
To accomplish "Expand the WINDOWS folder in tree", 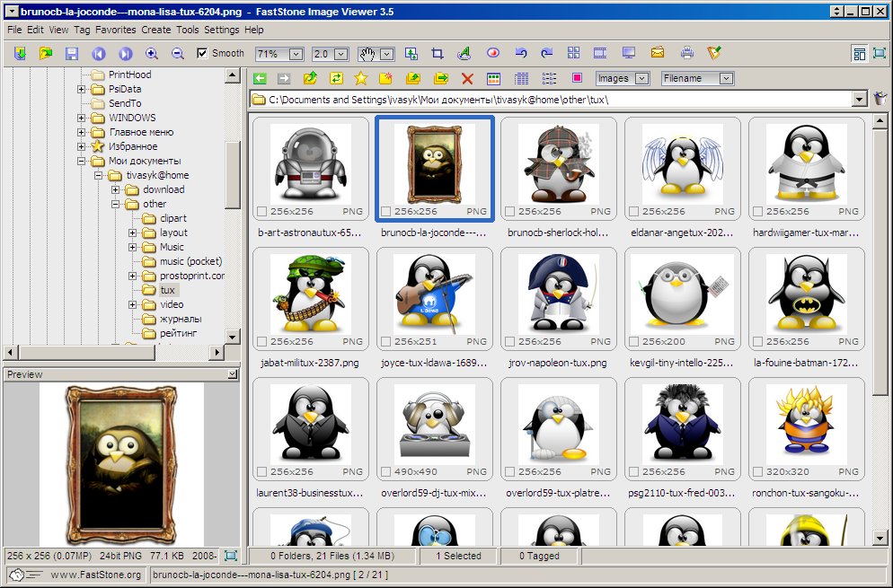I will 81,118.
